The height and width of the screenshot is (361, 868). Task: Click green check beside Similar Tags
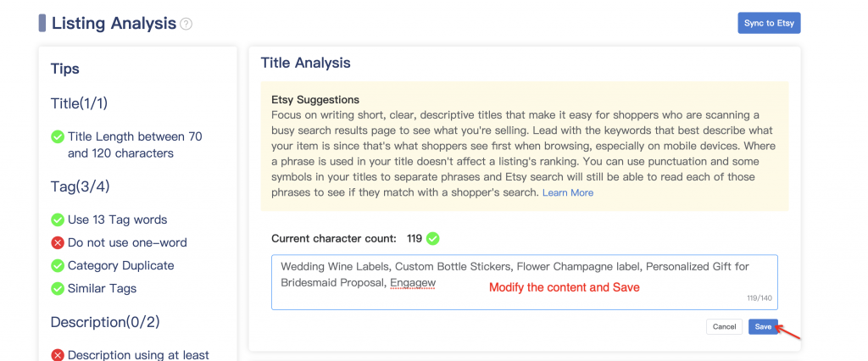click(x=58, y=289)
